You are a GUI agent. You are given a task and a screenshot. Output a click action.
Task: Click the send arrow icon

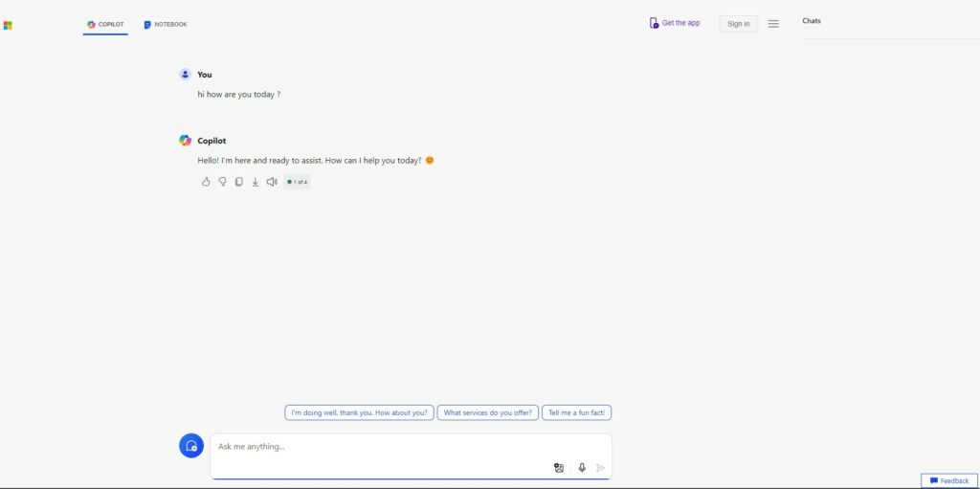click(x=601, y=468)
